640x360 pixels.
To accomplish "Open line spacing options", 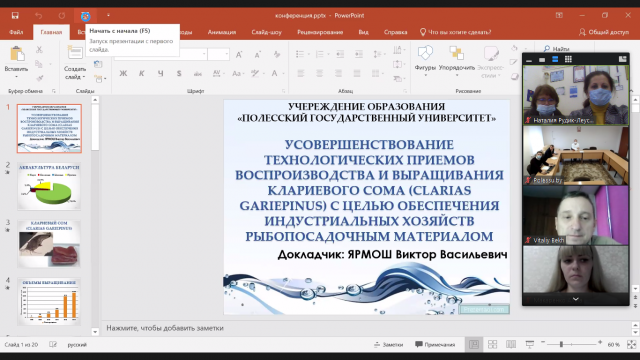I will 378,54.
